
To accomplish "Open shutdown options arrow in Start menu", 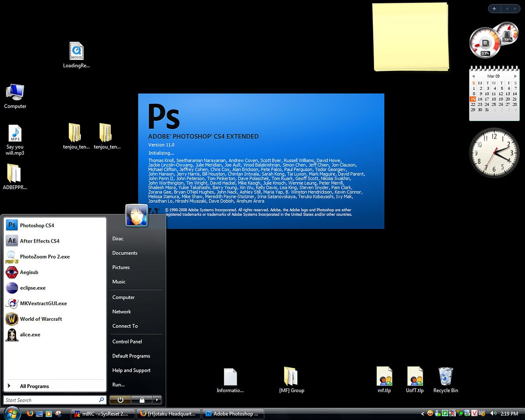I will tap(157, 399).
